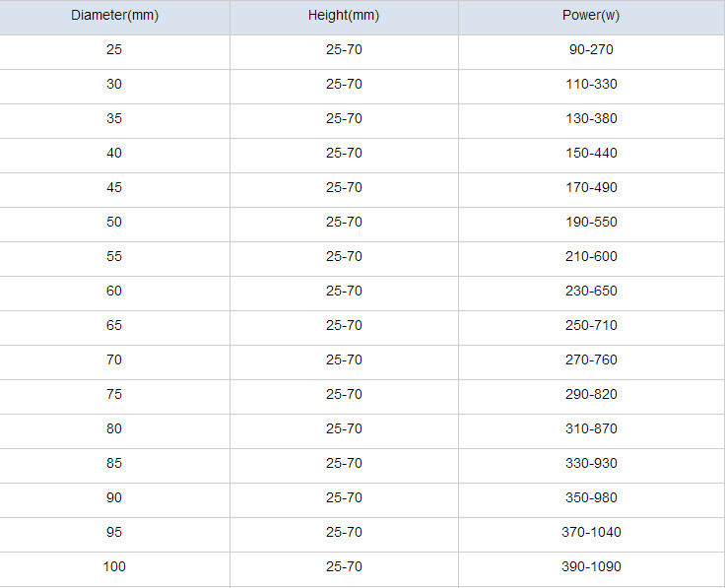Select diameter value 55
Screen dimensions: 725x588
click(114, 256)
